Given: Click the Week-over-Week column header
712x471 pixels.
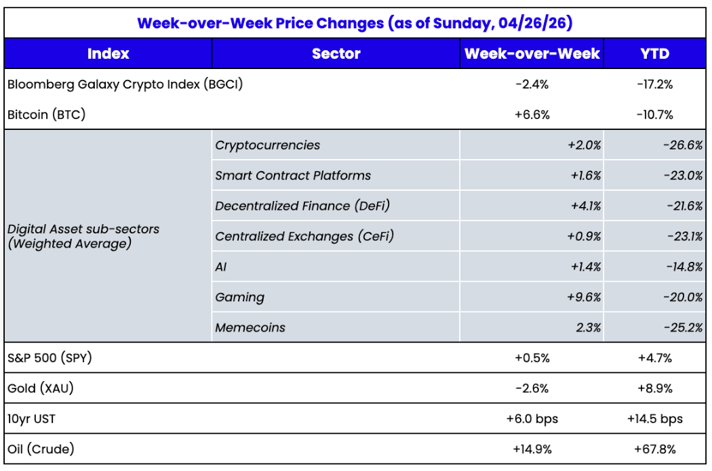Looking at the screenshot, I should coord(530,54).
